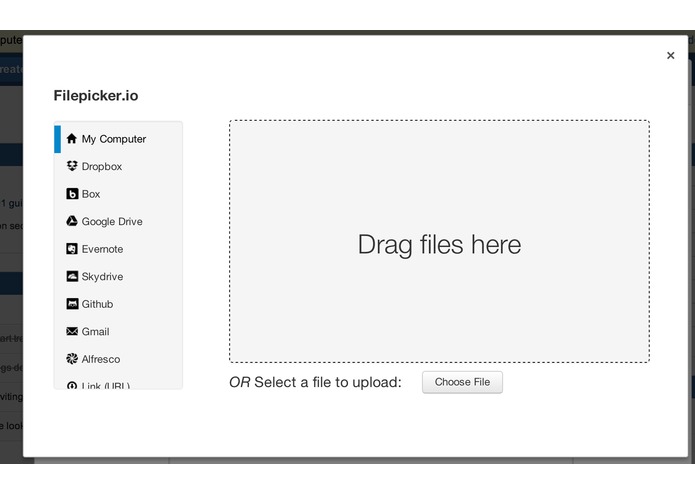695x494 pixels.
Task: Click the 'OR Select a file to upload' label
Action: 315,382
